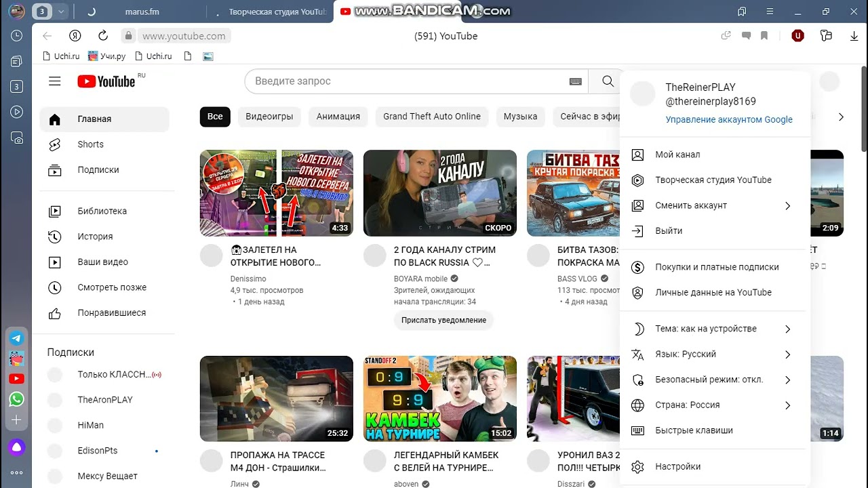868x488 pixels.
Task: Click the bookmark icon in the address bar
Action: pyautogui.click(x=764, y=36)
